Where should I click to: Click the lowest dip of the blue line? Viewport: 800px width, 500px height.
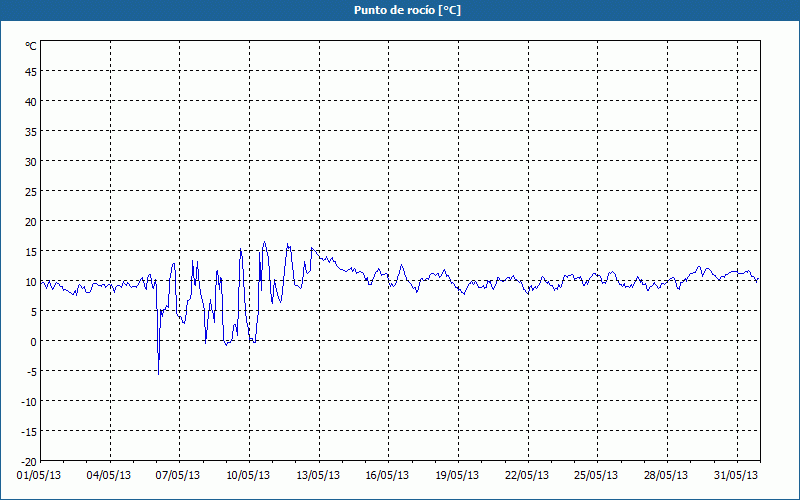[158, 373]
